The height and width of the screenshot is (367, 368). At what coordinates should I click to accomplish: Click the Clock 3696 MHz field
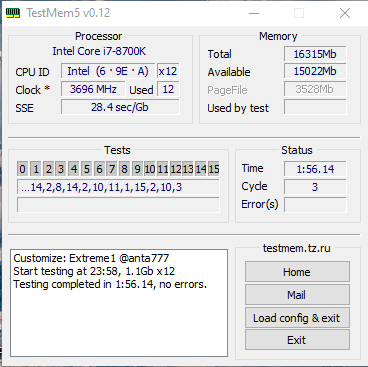click(93, 89)
